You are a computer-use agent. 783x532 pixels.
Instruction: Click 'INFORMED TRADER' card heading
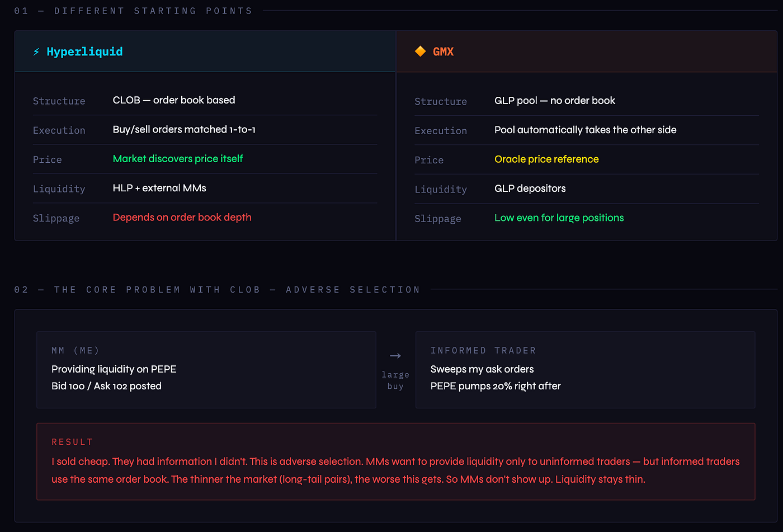click(x=483, y=351)
